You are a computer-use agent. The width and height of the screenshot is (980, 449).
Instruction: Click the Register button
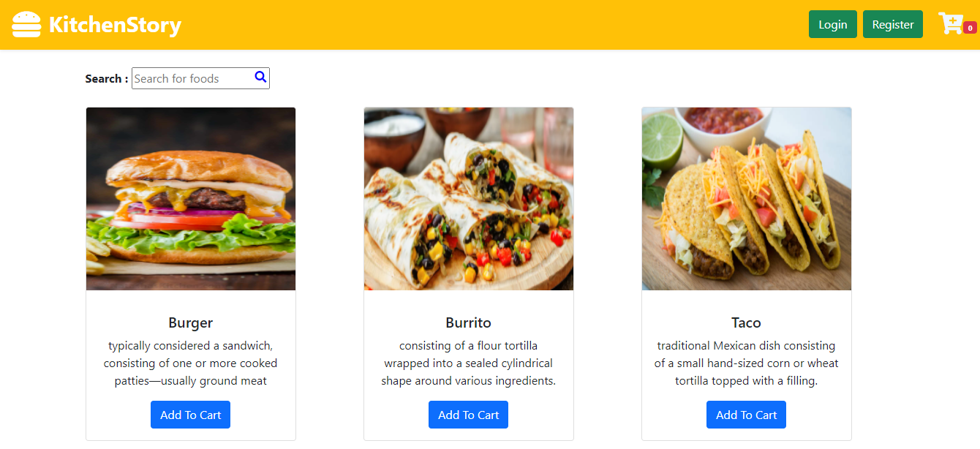892,23
